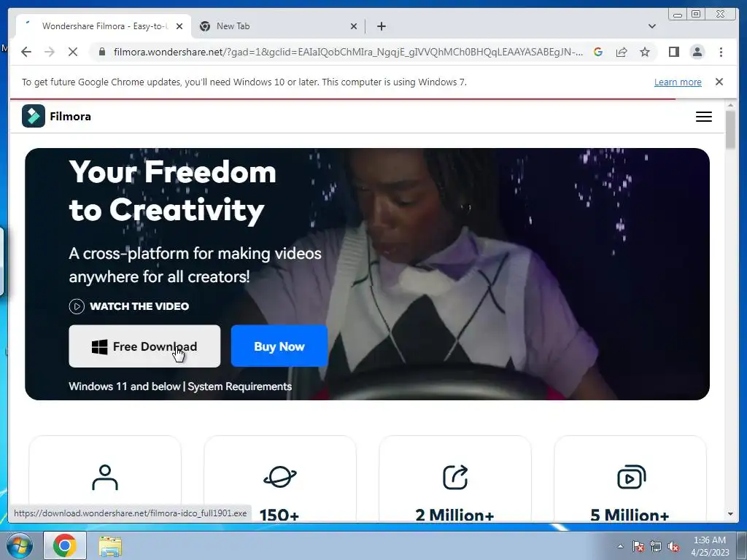
Task: Click the '5 Million+' statistic text
Action: [630, 515]
